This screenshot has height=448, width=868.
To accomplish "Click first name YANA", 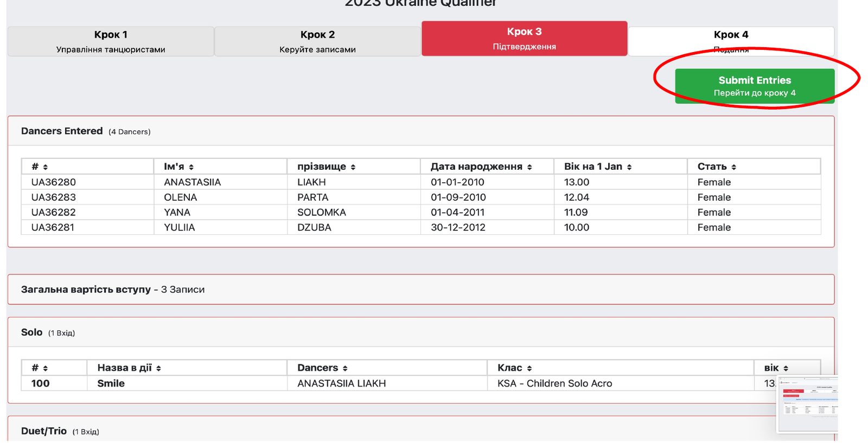I will tap(177, 213).
